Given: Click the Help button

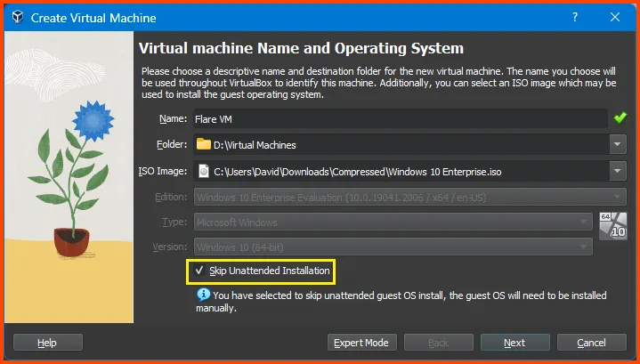Looking at the screenshot, I should (x=48, y=343).
